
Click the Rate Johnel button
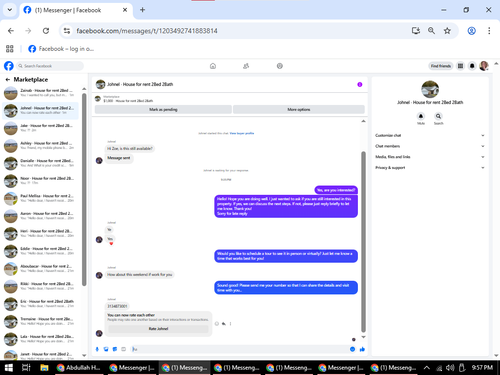[x=158, y=329]
